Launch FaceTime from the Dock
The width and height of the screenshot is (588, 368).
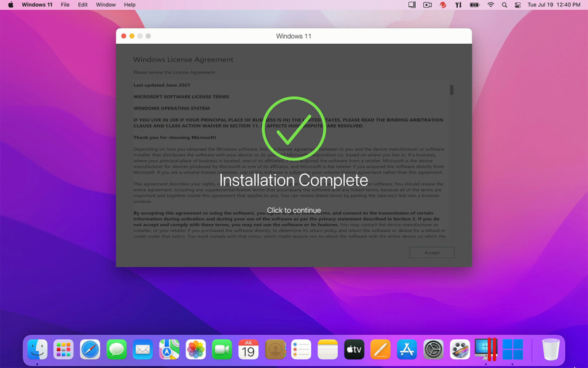coord(222,349)
